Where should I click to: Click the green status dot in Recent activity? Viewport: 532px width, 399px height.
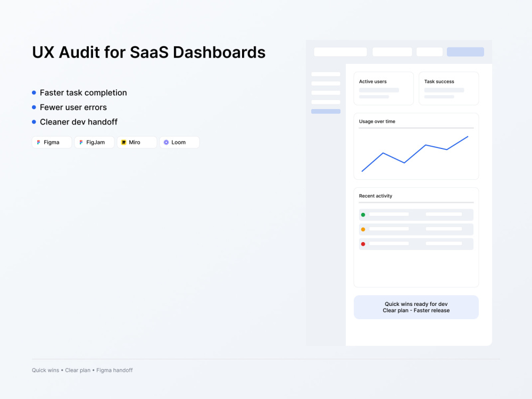point(363,215)
